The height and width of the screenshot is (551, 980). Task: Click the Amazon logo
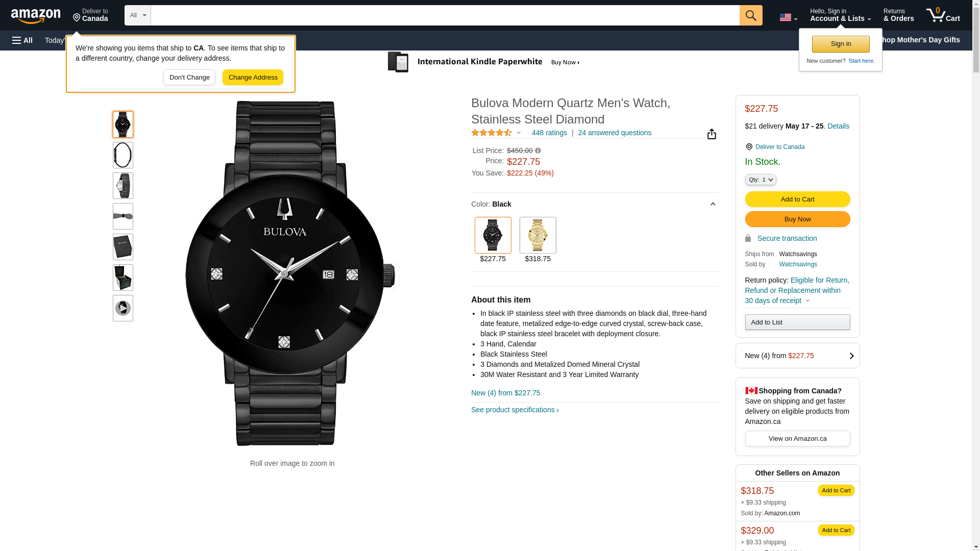pos(36,16)
